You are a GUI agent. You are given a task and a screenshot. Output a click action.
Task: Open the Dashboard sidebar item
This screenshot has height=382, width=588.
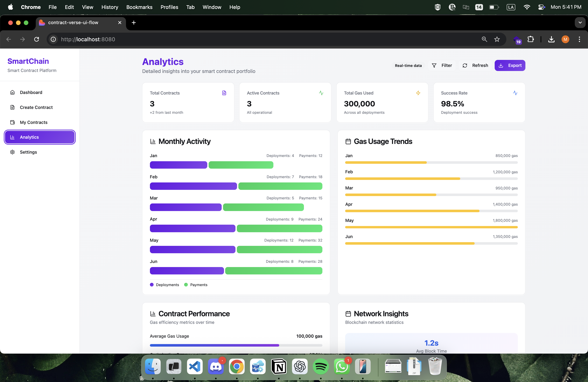31,92
